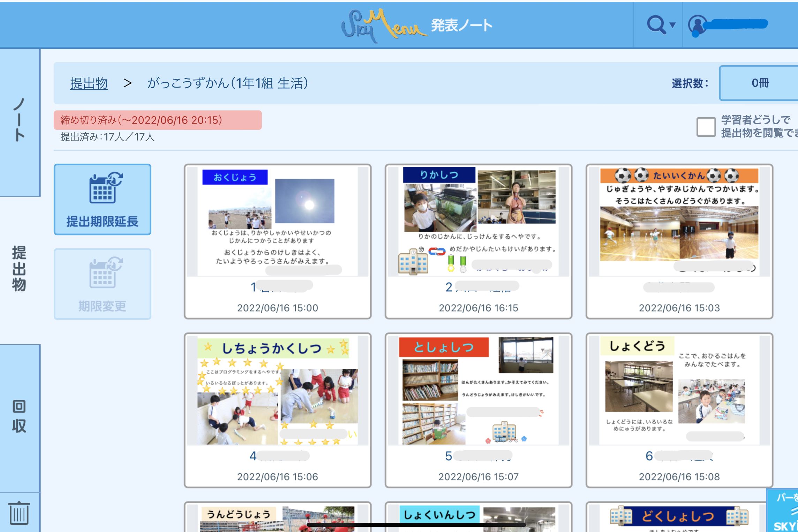Screen dimensions: 798x532
Task: Click the SkyMenu logo
Action: (x=384, y=25)
